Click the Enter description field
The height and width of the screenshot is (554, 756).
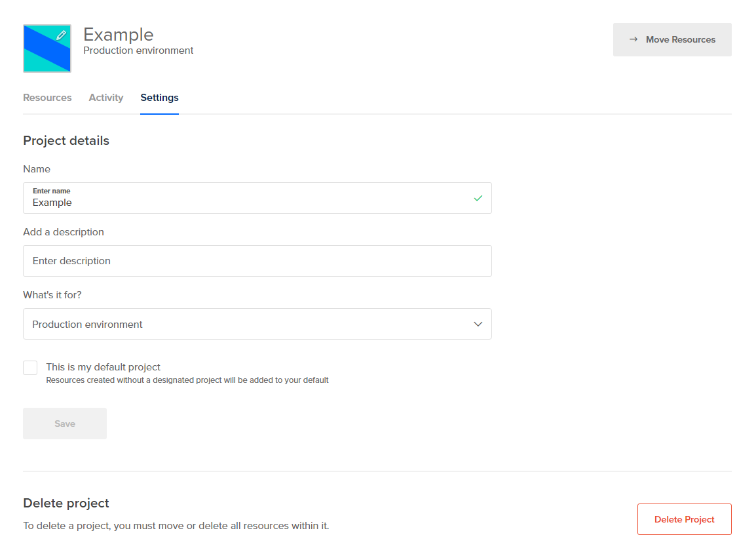pos(257,261)
